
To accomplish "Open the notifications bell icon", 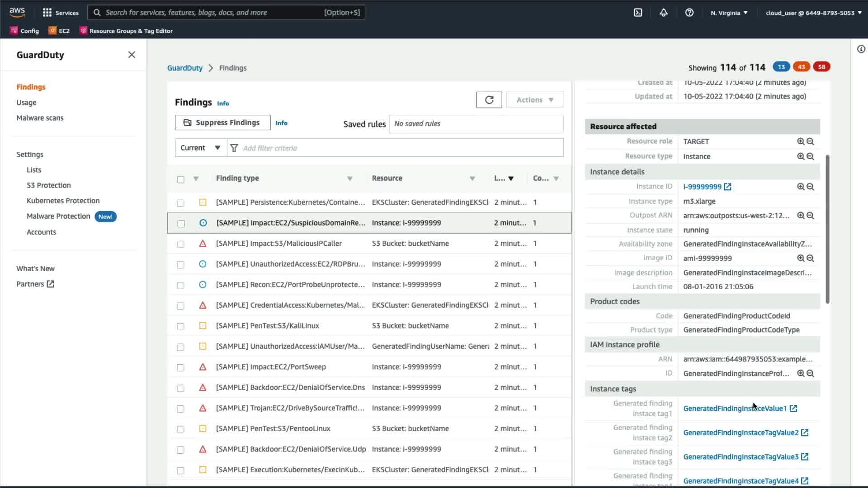I will [663, 13].
